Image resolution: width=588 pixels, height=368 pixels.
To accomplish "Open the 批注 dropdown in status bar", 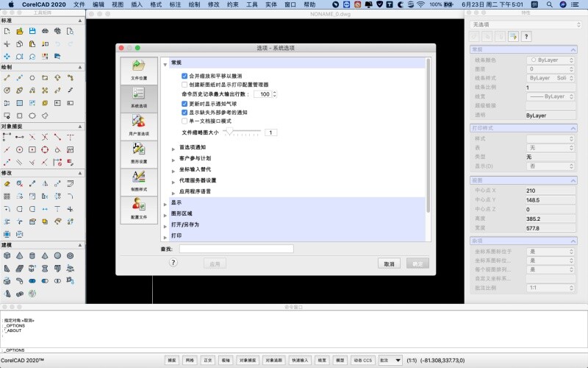I will coord(390,360).
